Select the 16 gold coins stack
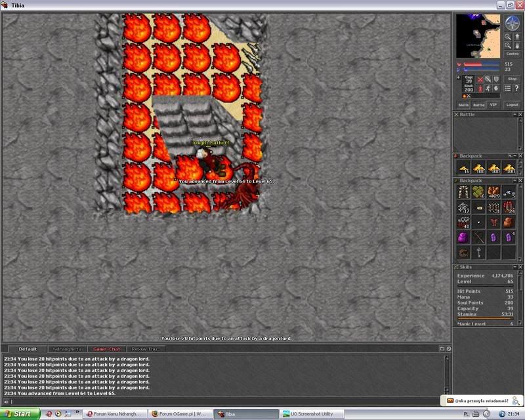 click(x=464, y=168)
